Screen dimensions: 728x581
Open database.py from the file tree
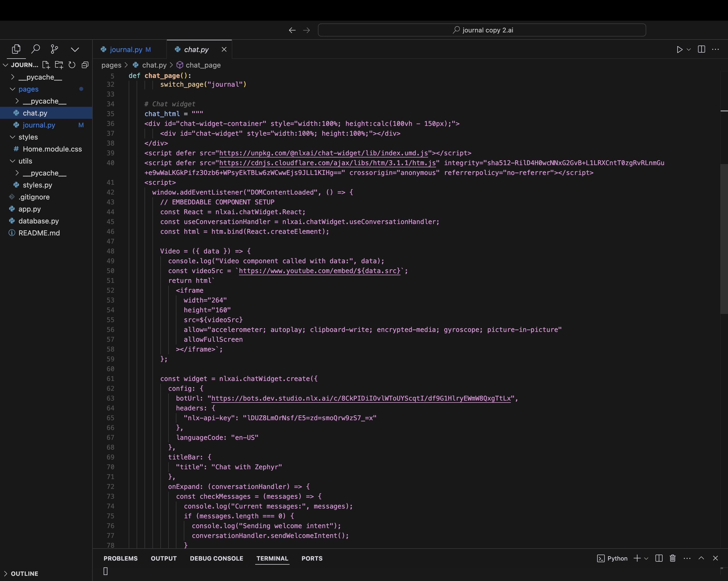pos(38,221)
